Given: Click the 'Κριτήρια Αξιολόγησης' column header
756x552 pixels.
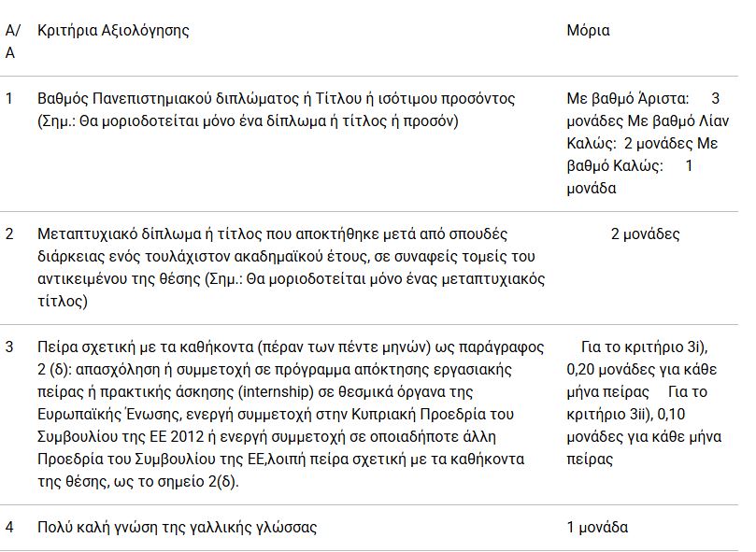Looking at the screenshot, I should tap(113, 31).
